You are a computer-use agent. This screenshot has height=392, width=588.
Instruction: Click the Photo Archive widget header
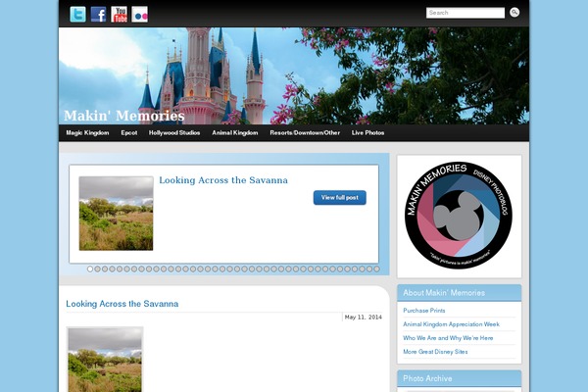(x=460, y=378)
